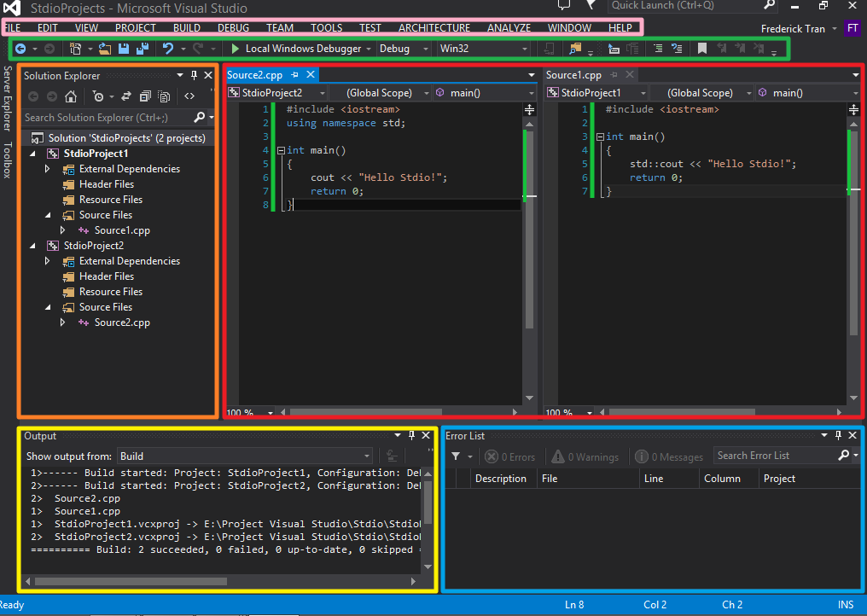Toggle the 0 Errors filter
Screen dimensions: 867x616
509,456
